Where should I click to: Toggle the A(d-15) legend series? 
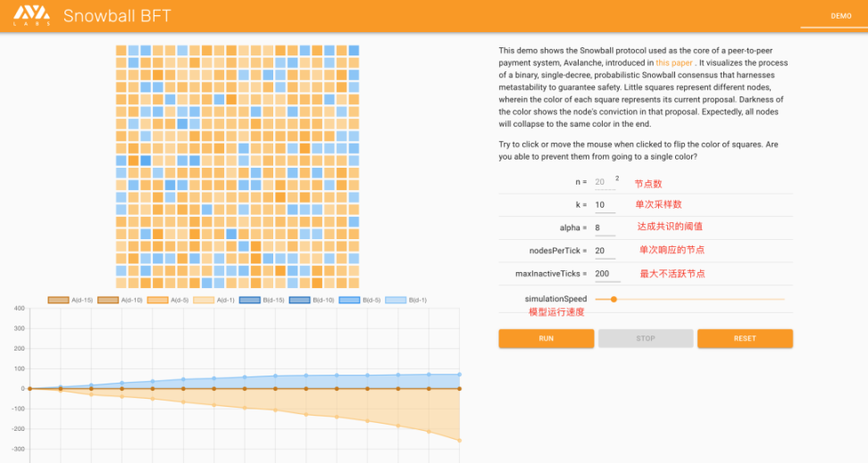pyautogui.click(x=65, y=300)
